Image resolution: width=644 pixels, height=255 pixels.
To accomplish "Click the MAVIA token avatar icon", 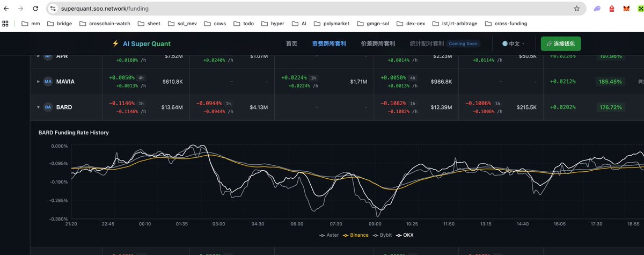I will tap(48, 82).
